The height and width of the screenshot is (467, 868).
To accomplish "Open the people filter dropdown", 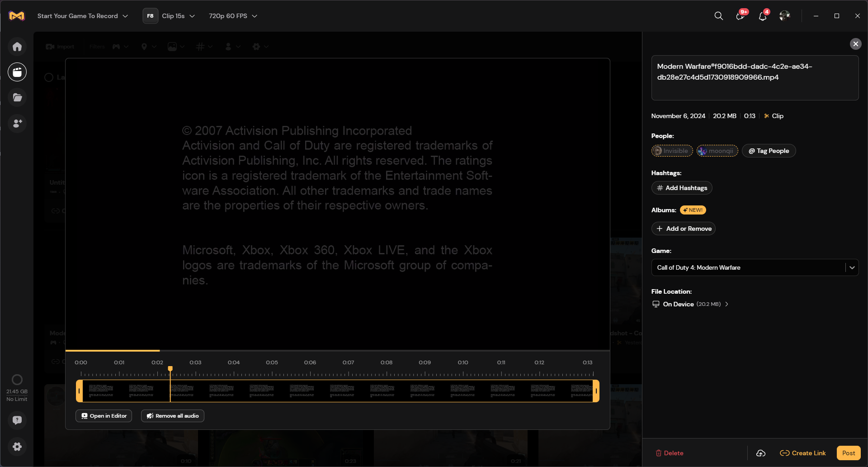I will (x=232, y=47).
